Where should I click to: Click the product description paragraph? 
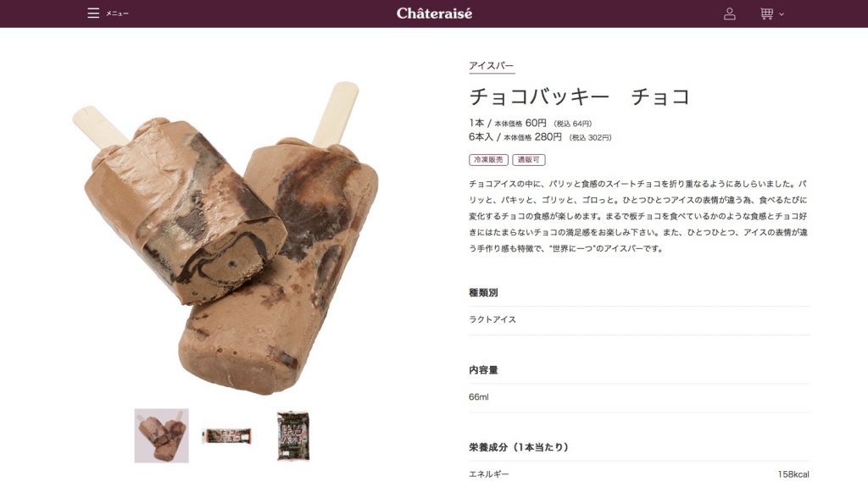tap(638, 216)
